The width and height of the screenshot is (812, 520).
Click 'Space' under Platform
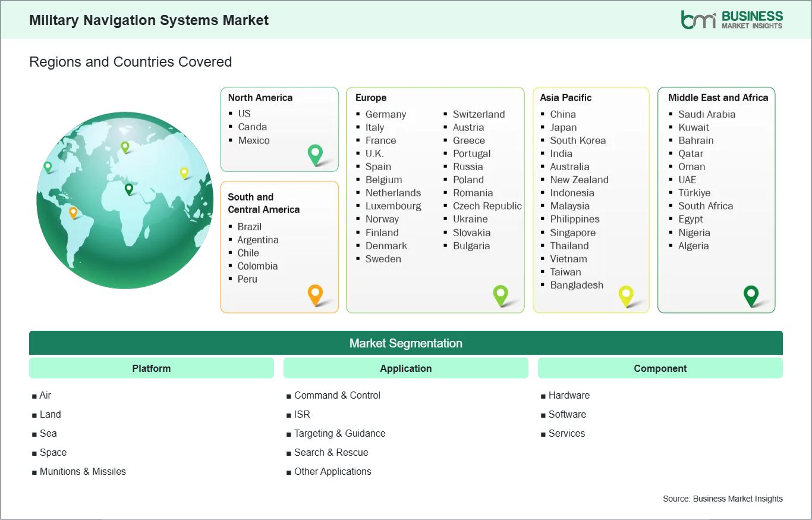tap(53, 452)
